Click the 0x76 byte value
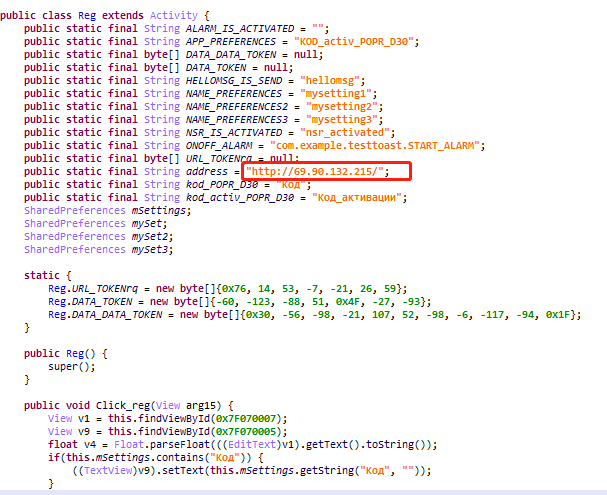The height and width of the screenshot is (495, 607). [234, 289]
